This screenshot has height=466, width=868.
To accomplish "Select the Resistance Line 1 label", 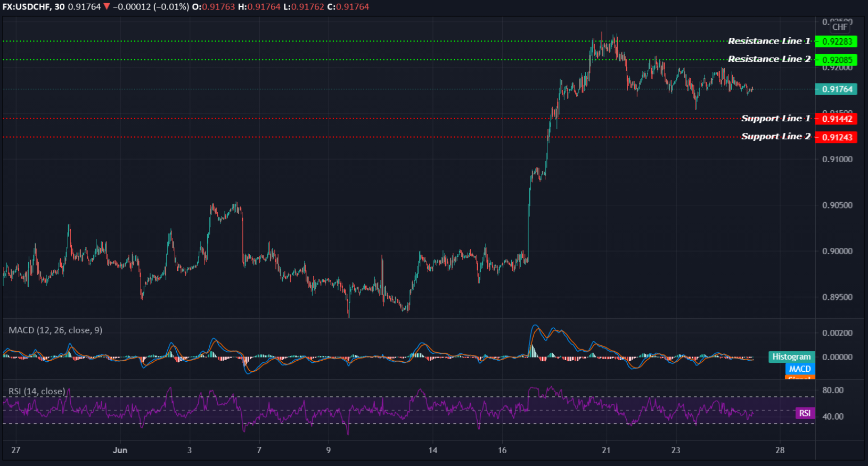I will pos(769,41).
